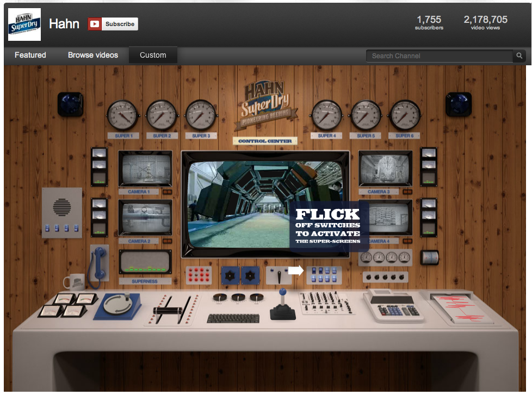Click the blue rotary dial on desk
This screenshot has height=395, width=532.
click(x=117, y=305)
